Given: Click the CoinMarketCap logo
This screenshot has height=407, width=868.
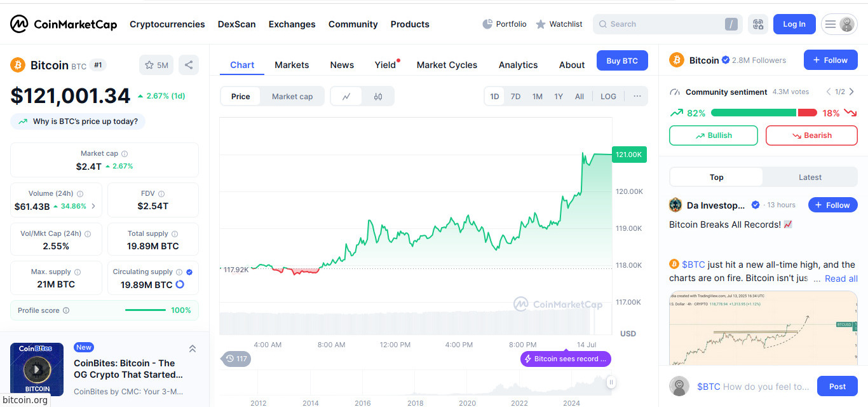Looking at the screenshot, I should tap(64, 24).
